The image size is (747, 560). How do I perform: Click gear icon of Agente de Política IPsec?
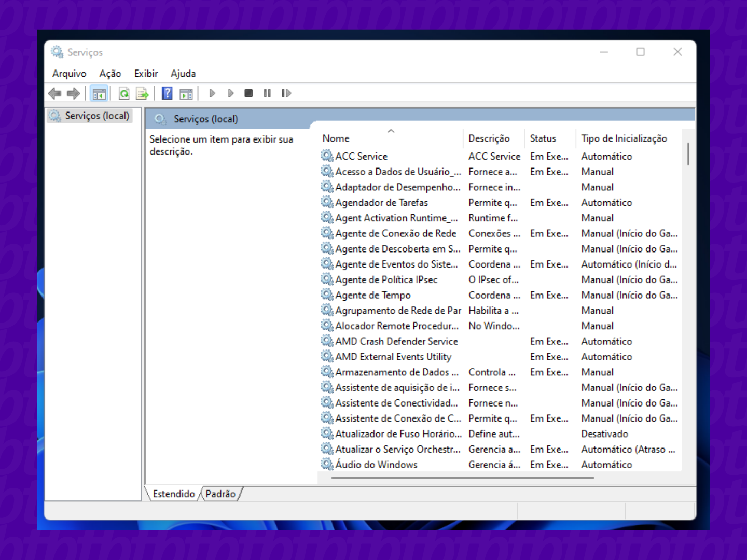tap(327, 279)
